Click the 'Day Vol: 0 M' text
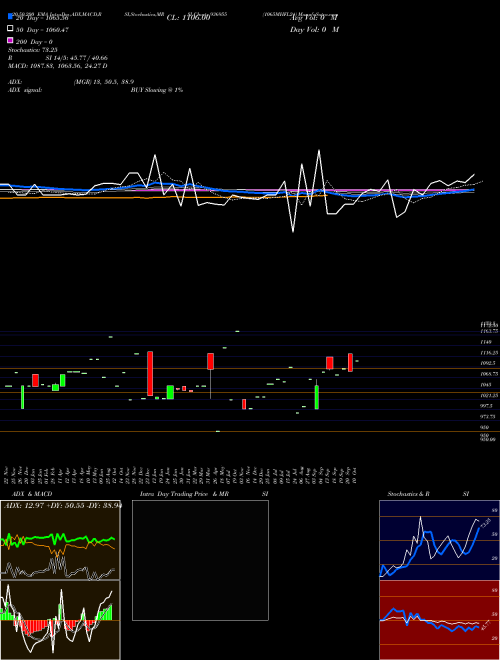This screenshot has width=500, height=660. (x=314, y=30)
